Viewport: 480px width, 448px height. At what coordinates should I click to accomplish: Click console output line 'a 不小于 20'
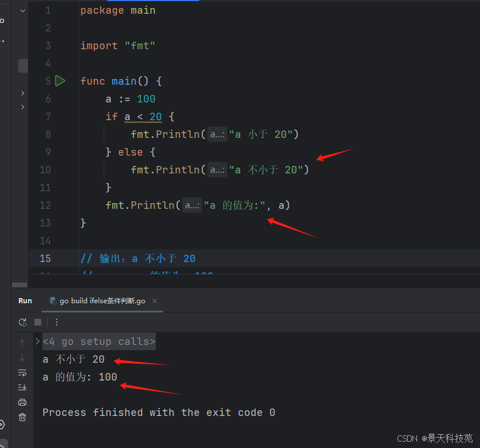(x=73, y=359)
